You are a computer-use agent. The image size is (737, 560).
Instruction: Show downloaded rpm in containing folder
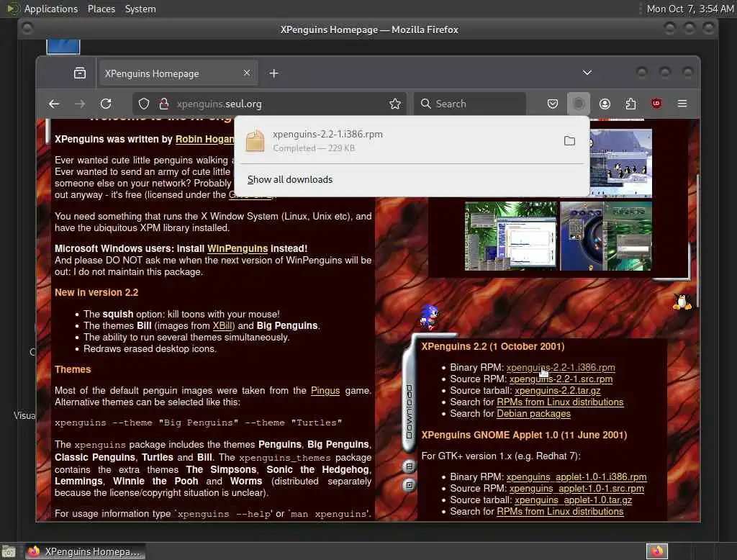pyautogui.click(x=570, y=140)
